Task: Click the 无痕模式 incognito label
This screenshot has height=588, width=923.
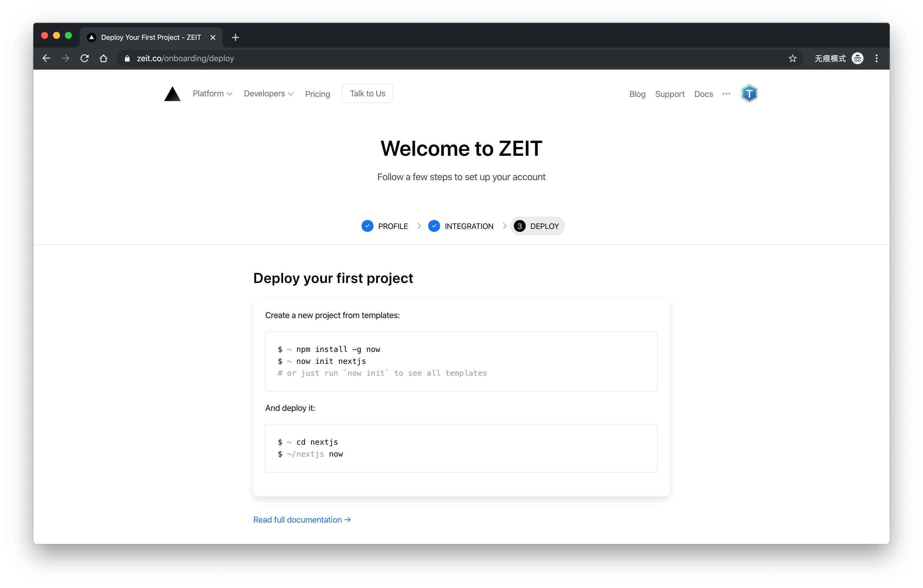Action: (x=830, y=58)
